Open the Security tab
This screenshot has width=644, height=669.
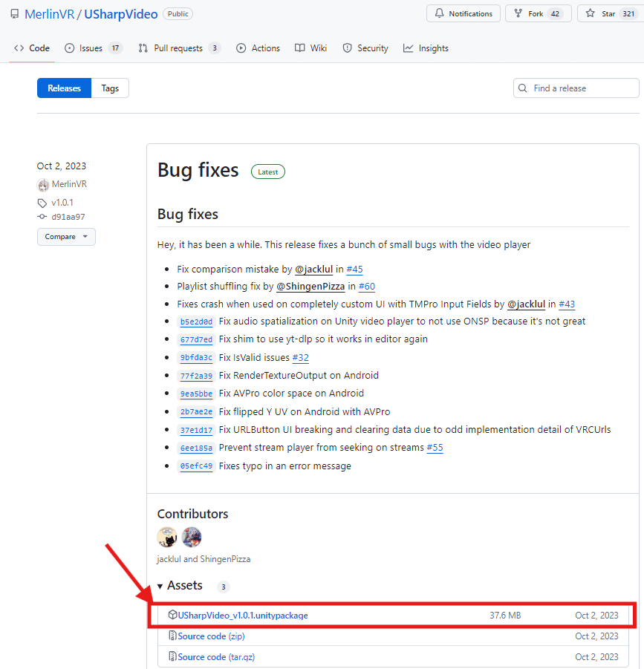pos(365,48)
